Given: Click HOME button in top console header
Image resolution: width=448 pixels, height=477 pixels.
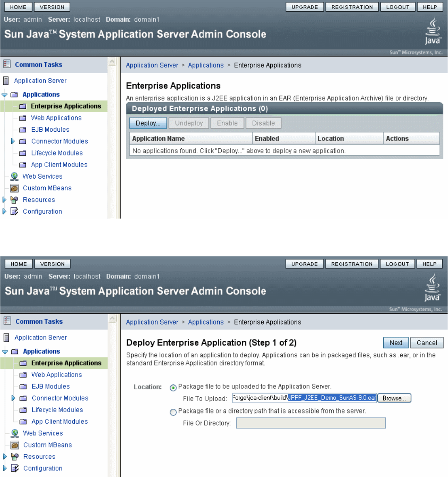Looking at the screenshot, I should tap(18, 7).
